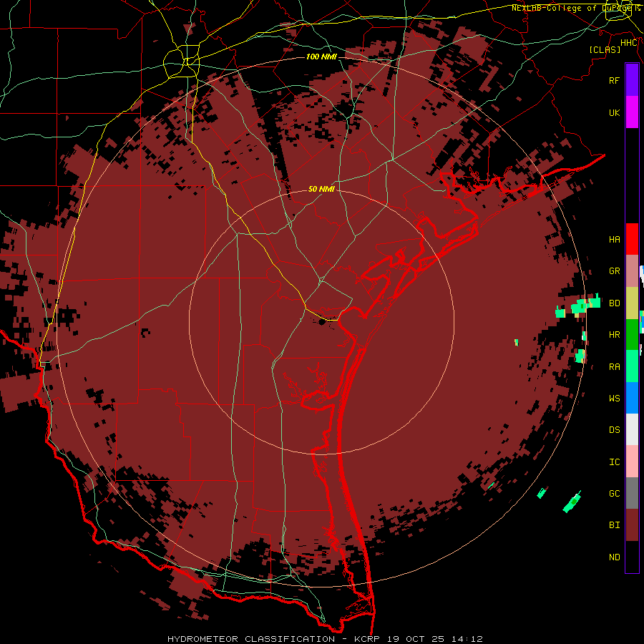Click the purple RF legend color swatch

pos(632,80)
